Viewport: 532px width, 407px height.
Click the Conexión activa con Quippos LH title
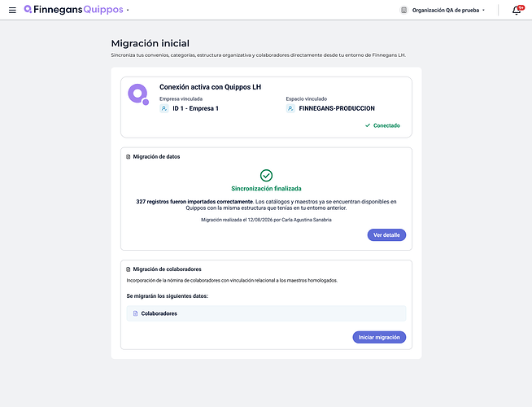coord(211,87)
